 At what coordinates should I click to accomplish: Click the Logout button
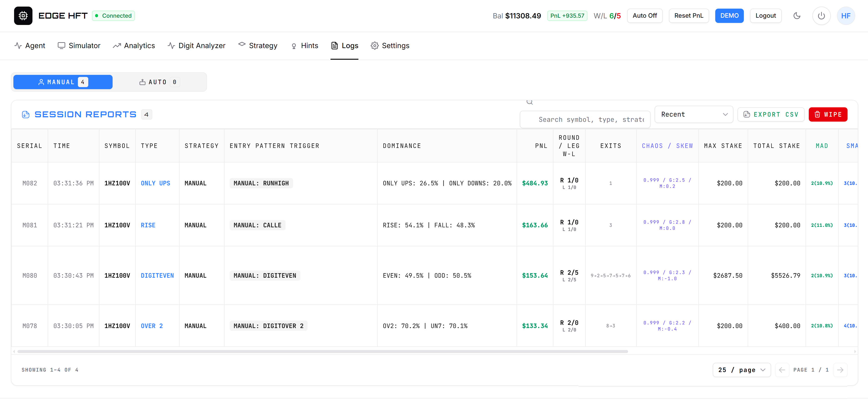click(x=766, y=16)
